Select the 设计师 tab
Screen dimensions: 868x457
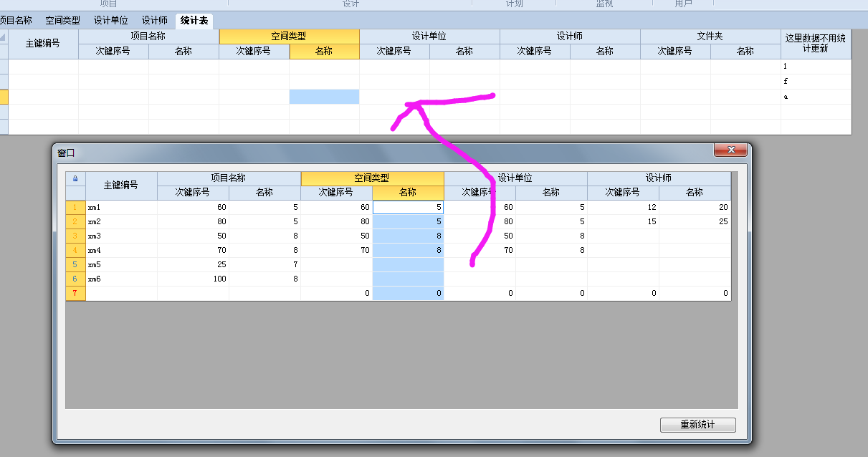(x=154, y=21)
